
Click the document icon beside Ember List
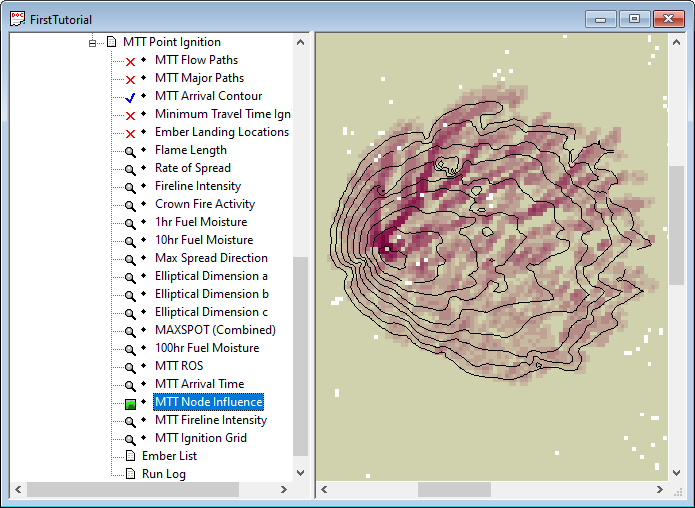click(x=130, y=456)
